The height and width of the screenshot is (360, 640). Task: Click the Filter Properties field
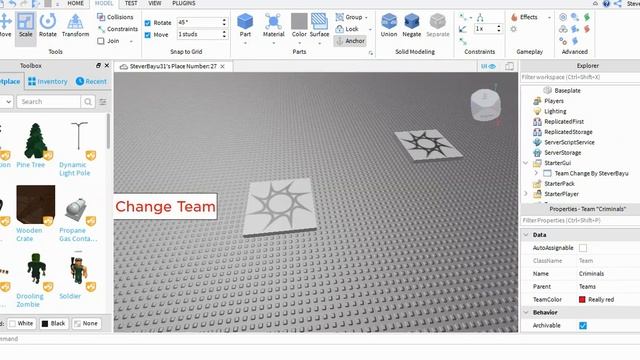pyautogui.click(x=580, y=220)
